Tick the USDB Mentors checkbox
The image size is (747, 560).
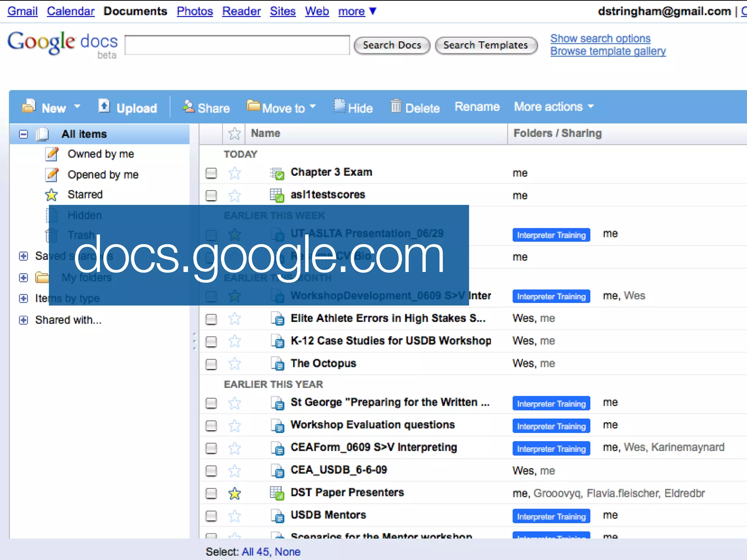(211, 516)
